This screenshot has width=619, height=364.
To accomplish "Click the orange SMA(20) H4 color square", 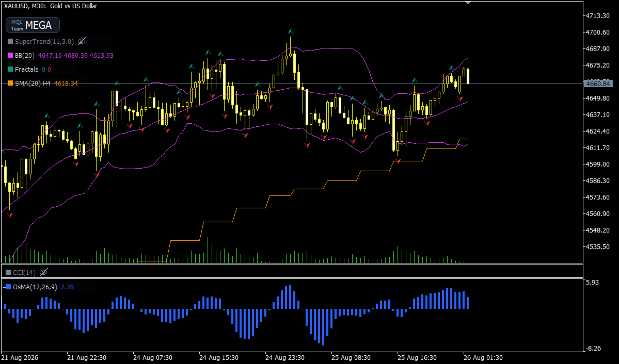I will pyautogui.click(x=10, y=83).
